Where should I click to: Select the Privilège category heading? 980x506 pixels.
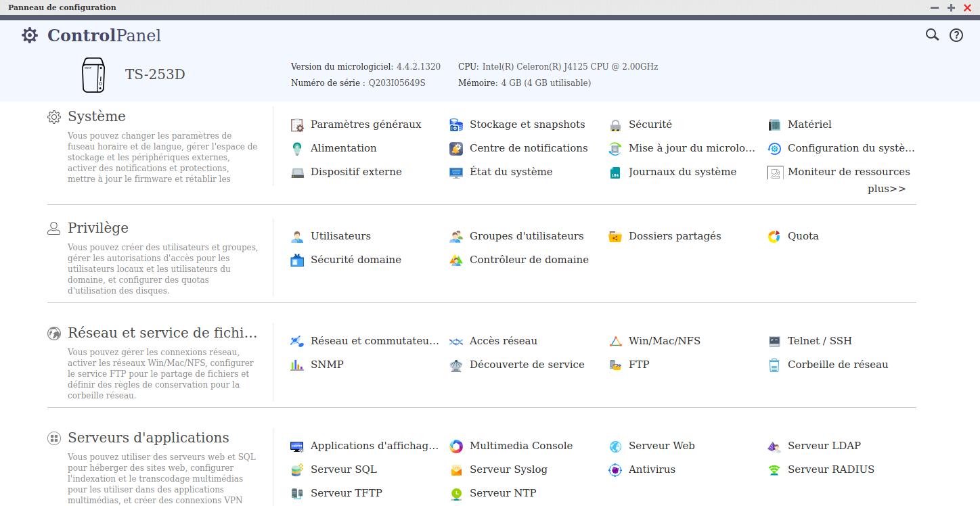(x=97, y=228)
